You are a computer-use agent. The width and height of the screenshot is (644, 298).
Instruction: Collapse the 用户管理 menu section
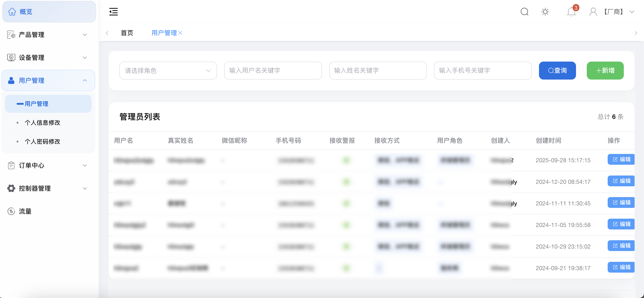[x=85, y=80]
